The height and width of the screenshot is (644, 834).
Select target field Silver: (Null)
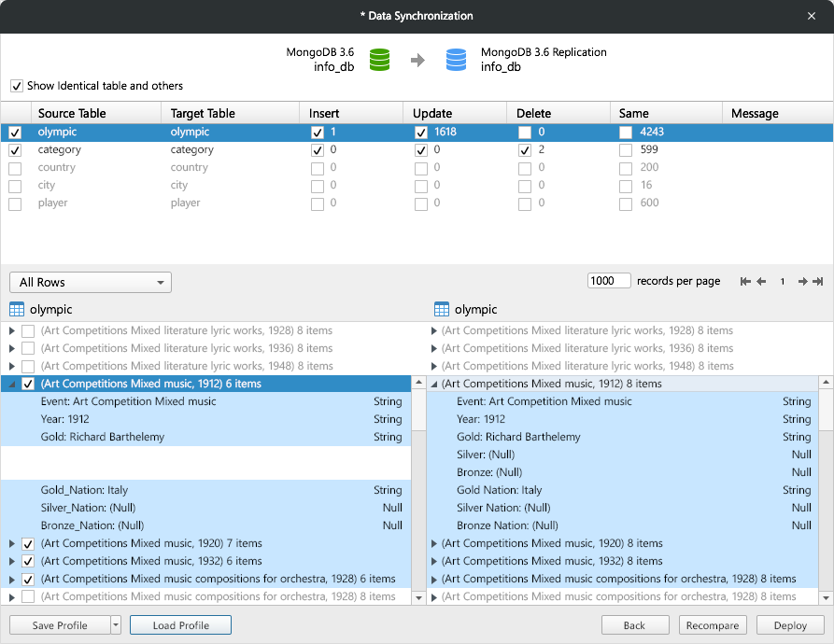[x=623, y=455]
